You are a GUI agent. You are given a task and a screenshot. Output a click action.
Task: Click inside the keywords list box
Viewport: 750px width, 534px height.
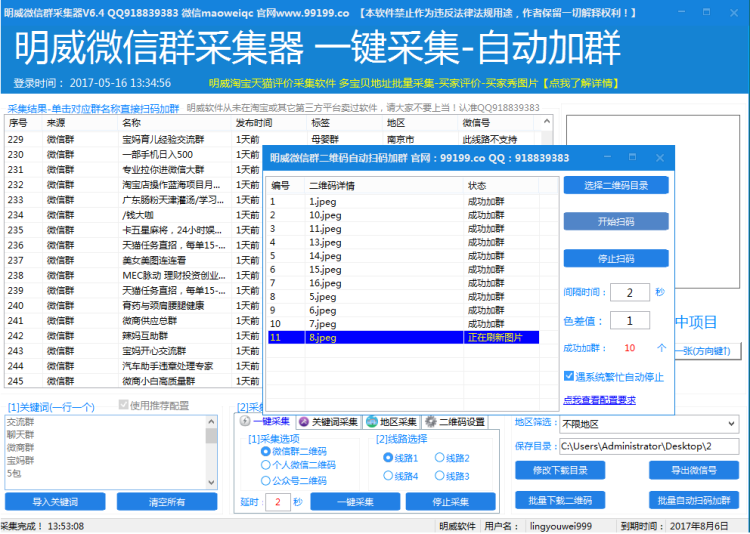coord(105,452)
